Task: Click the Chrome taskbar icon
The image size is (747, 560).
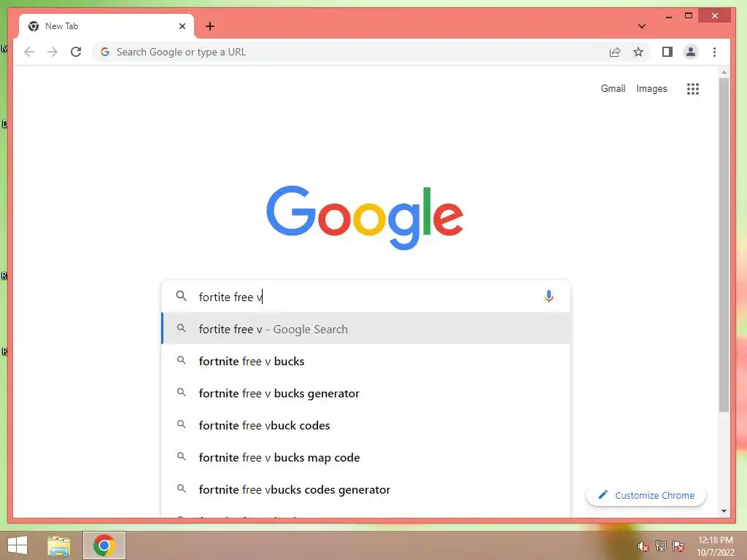Action: [x=104, y=545]
